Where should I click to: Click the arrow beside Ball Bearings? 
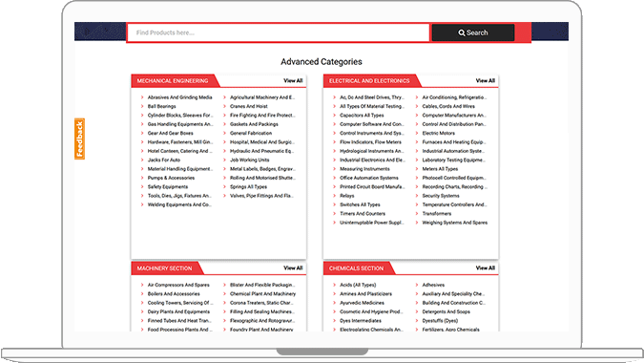(x=142, y=106)
